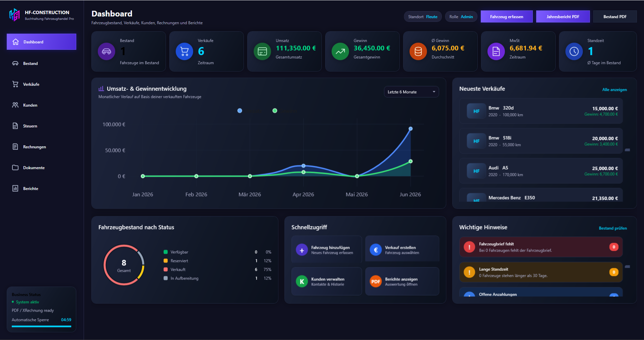Click the Bestand car icon in sidebar
Viewport: 644px width, 340px height.
(x=15, y=63)
